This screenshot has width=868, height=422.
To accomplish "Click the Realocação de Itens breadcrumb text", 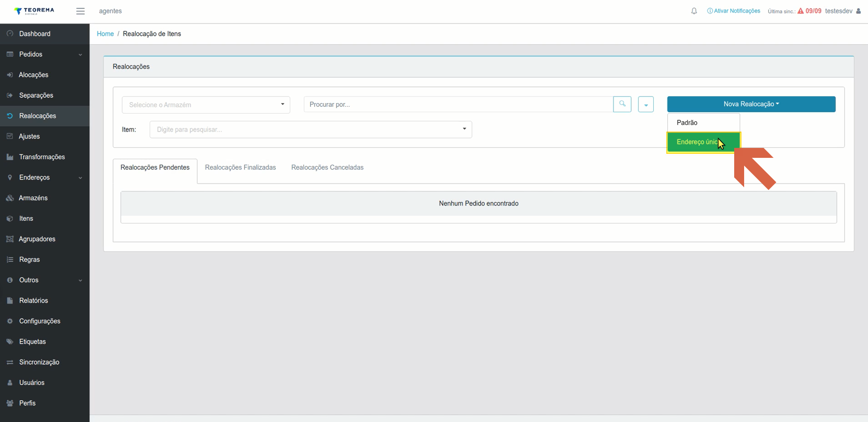I will point(152,34).
